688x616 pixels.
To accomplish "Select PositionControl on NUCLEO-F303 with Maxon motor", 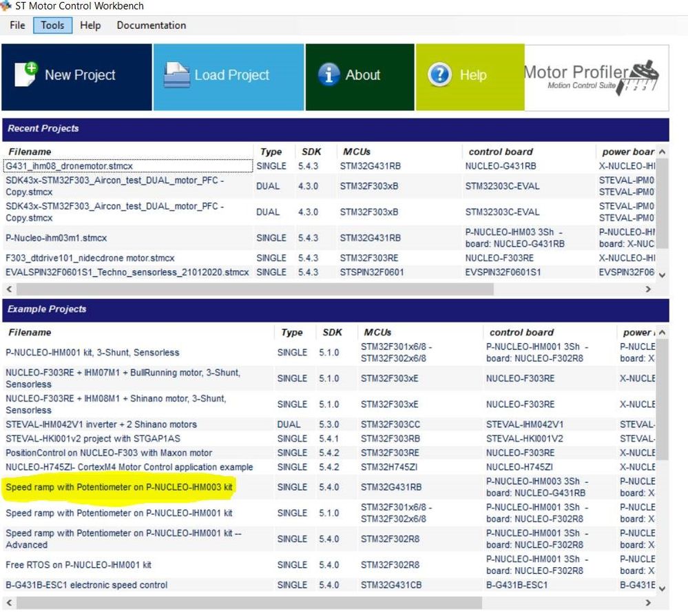I will 109,453.
